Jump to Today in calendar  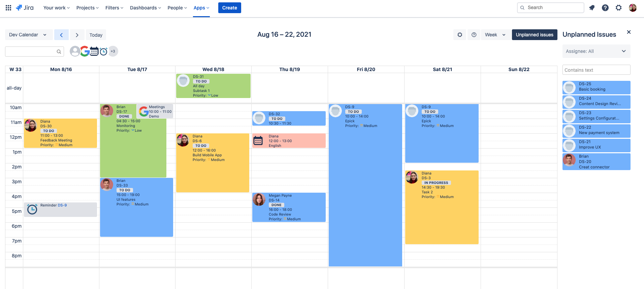(96, 35)
